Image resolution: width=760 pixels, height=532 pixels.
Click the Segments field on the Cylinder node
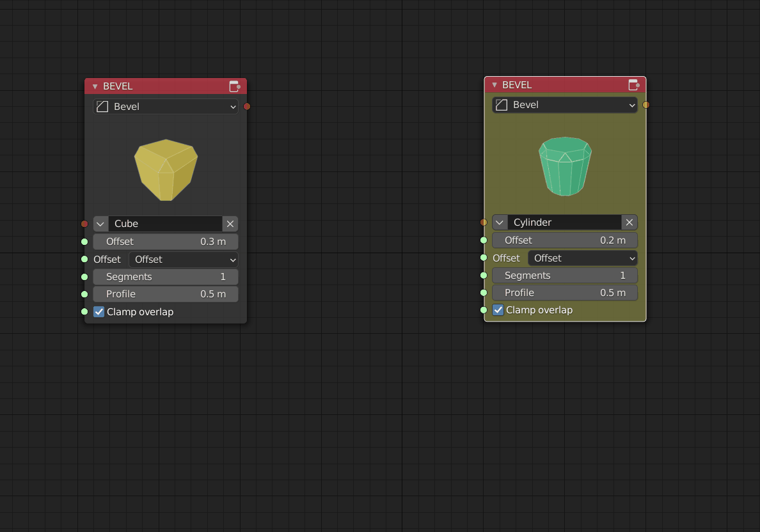click(x=565, y=276)
